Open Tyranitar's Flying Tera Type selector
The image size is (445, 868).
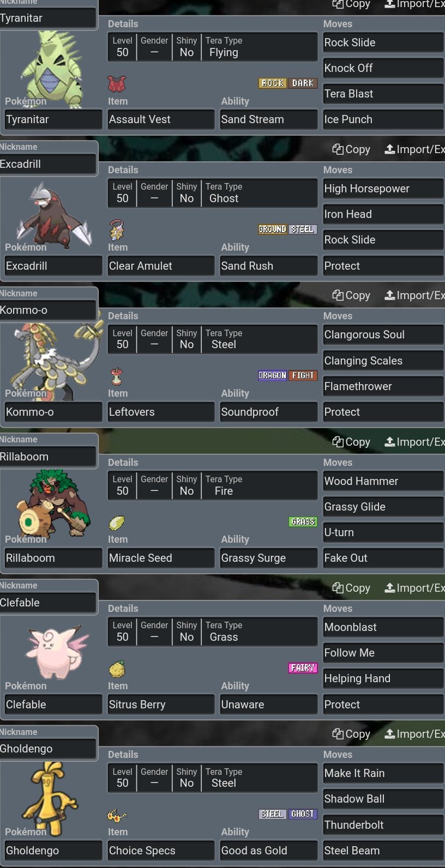pos(259,47)
